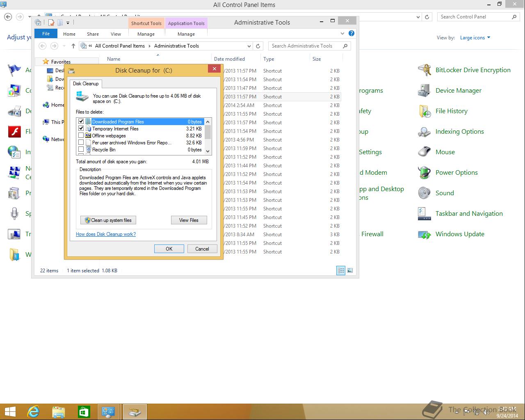This screenshot has width=525, height=420.
Task: Confirm Disk Cleanup with OK
Action: tap(169, 249)
